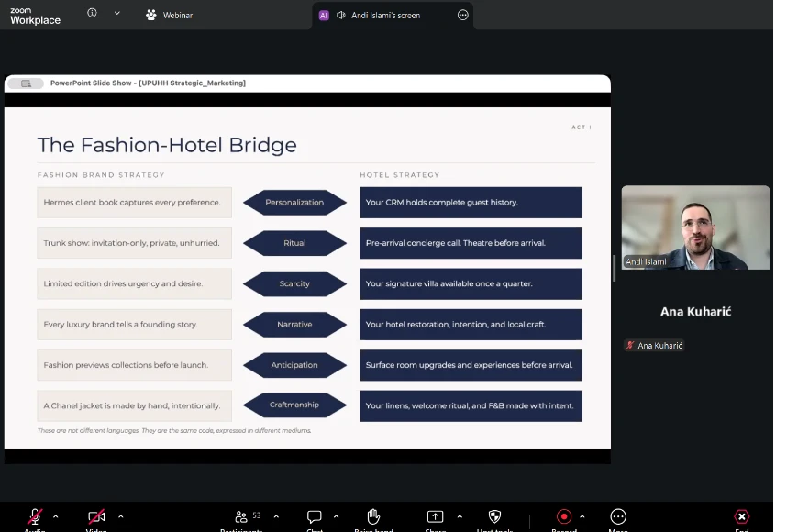Click the End meeting button
Viewport: 798px width, 532px height.
741,517
